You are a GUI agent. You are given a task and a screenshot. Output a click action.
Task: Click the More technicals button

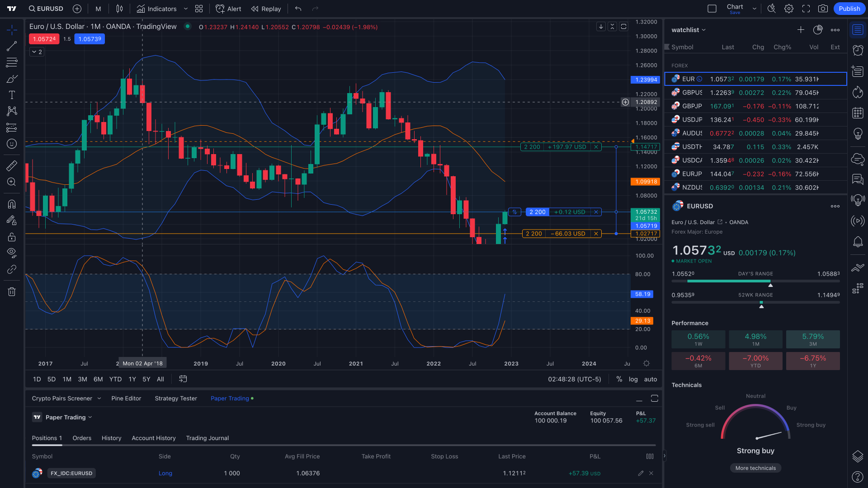click(755, 468)
